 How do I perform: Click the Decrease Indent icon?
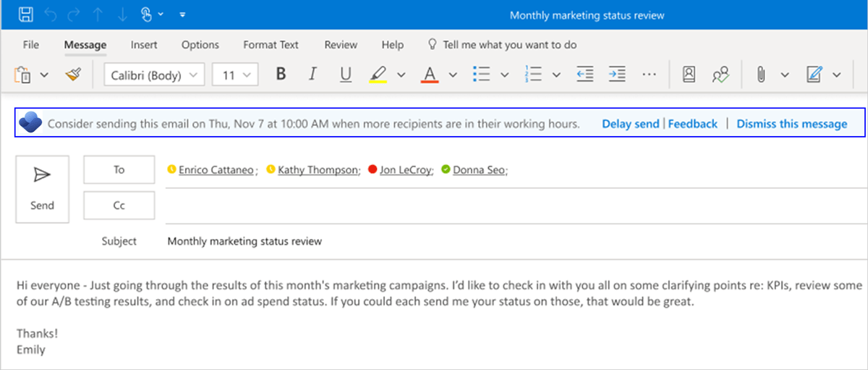tap(584, 75)
